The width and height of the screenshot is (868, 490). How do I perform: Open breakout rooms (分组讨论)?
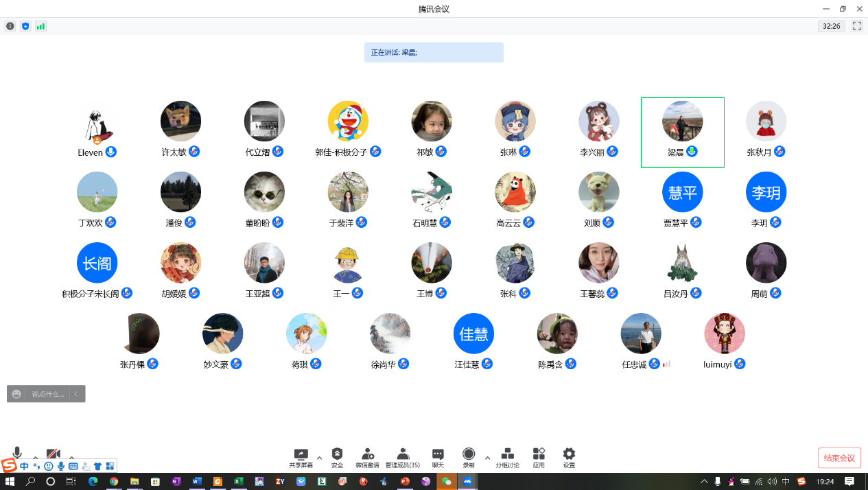[507, 457]
